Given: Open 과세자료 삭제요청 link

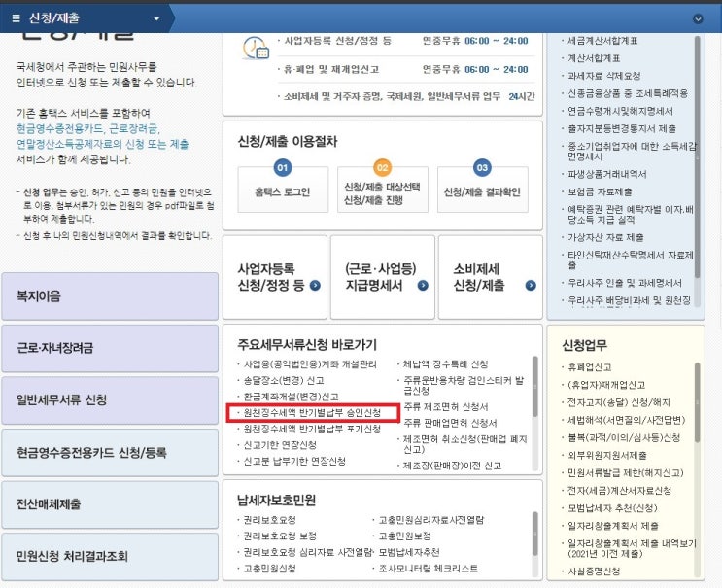Looking at the screenshot, I should click(x=603, y=76).
